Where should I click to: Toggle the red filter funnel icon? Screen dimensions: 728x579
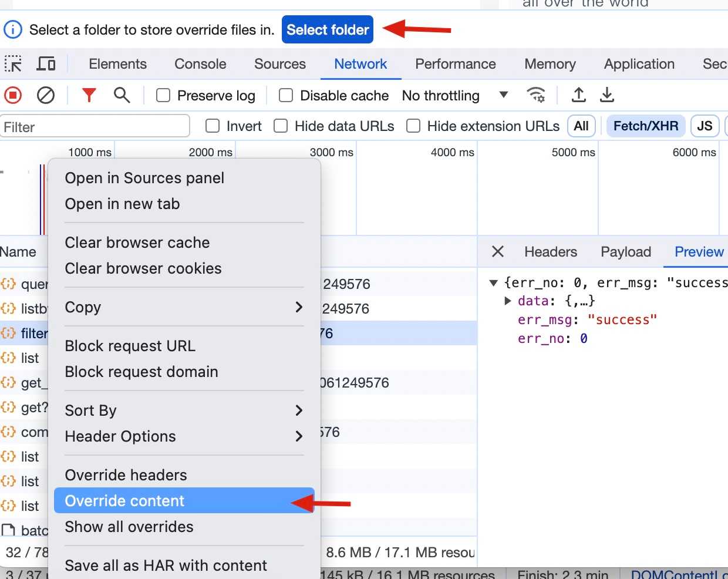pyautogui.click(x=89, y=95)
